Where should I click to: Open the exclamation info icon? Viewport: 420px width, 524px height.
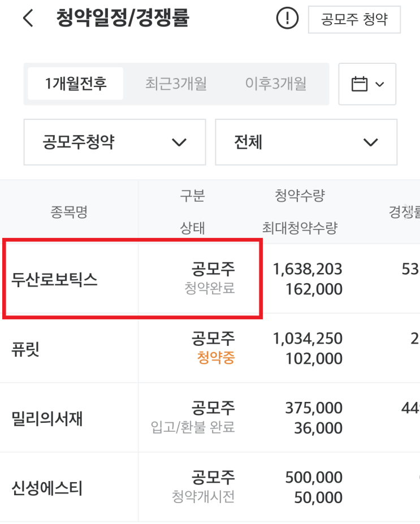pos(287,19)
